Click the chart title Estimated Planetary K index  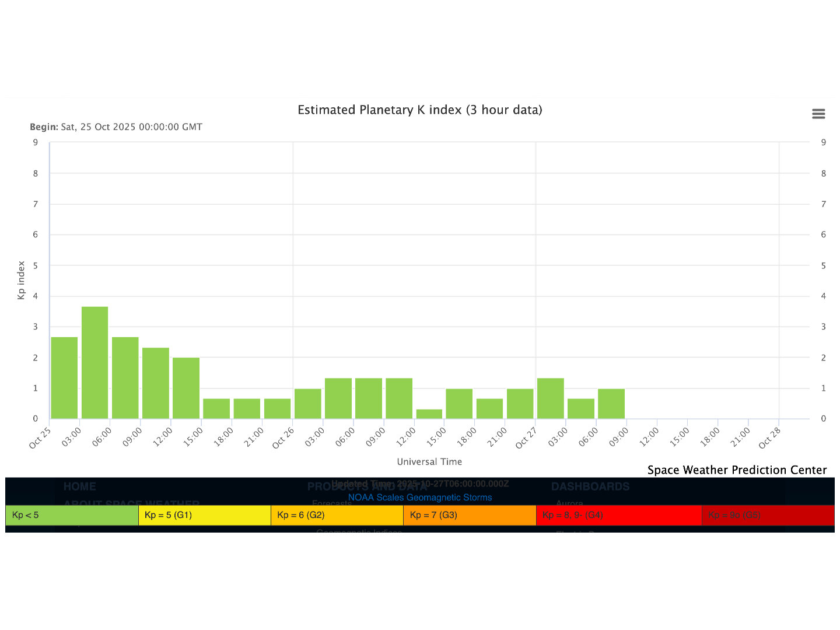(419, 110)
